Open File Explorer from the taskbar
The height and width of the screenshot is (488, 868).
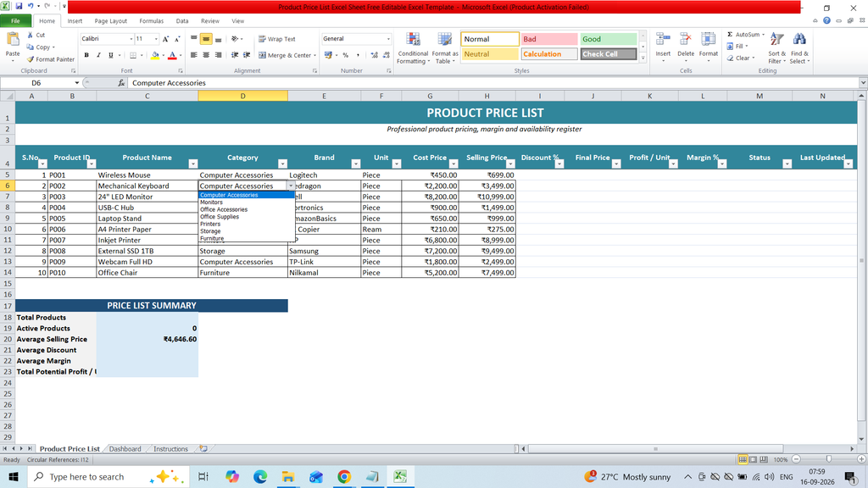pyautogui.click(x=288, y=476)
